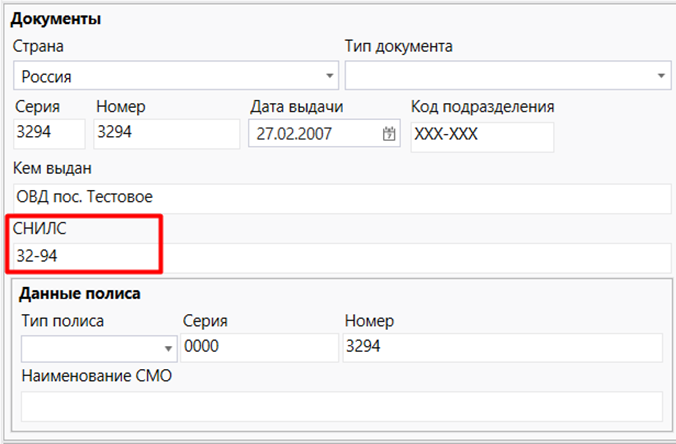Viewport: 676px width, 444px height.
Task: Click the empty Тип полиса combo box
Action: [88, 348]
